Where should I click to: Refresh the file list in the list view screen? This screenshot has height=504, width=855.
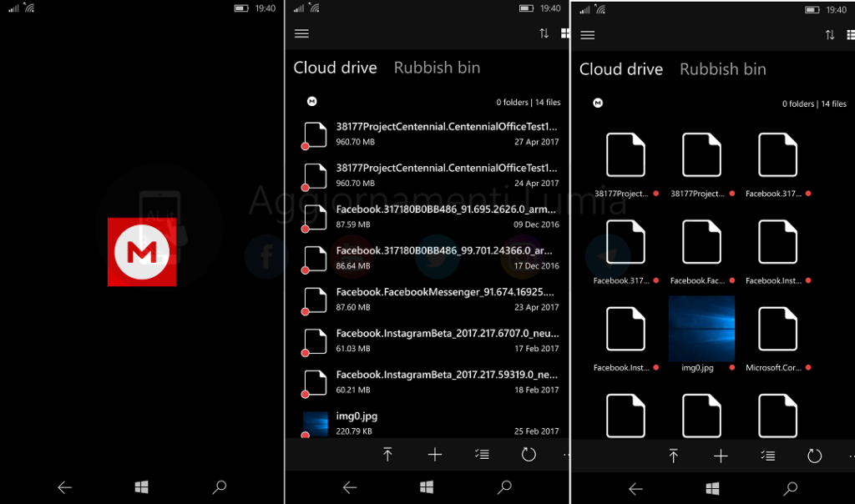click(529, 455)
